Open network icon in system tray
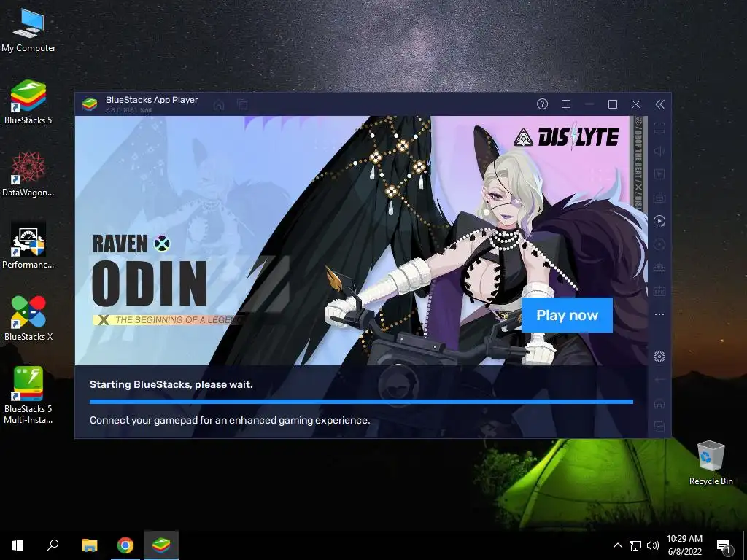This screenshot has height=560, width=747. click(635, 545)
